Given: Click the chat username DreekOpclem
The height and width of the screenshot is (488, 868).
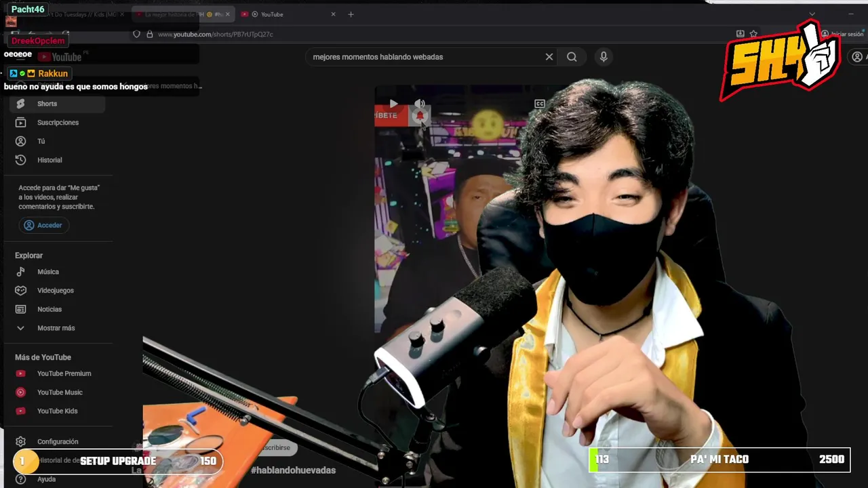Looking at the screenshot, I should [38, 41].
